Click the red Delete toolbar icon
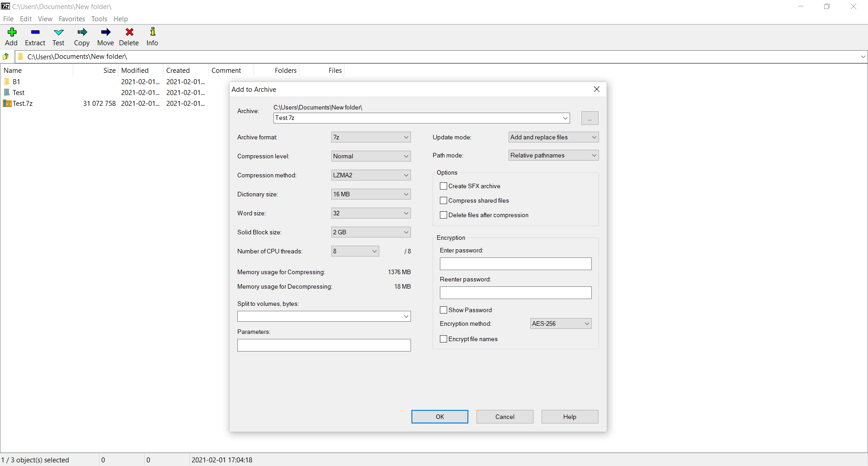Screen dimensions: 868x466 pyautogui.click(x=129, y=33)
